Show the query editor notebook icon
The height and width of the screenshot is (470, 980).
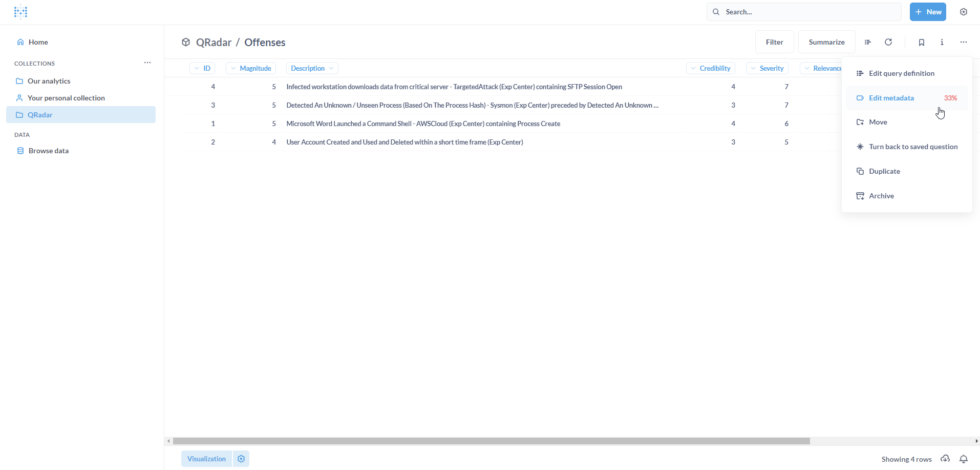click(867, 42)
